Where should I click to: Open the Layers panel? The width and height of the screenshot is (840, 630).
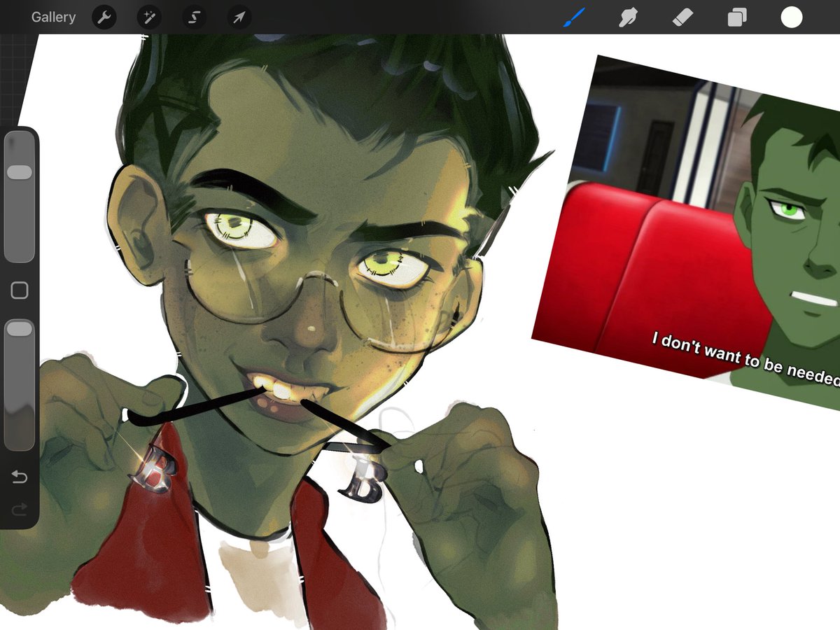coord(736,17)
